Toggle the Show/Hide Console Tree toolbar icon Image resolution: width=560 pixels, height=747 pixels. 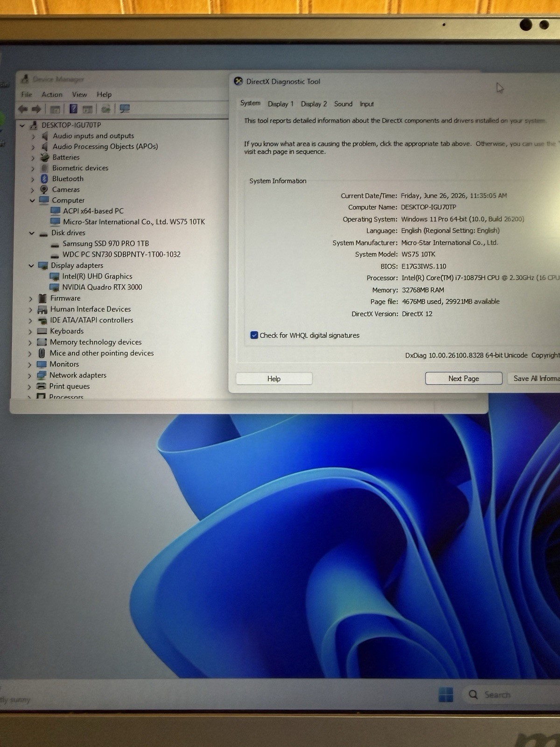click(55, 109)
